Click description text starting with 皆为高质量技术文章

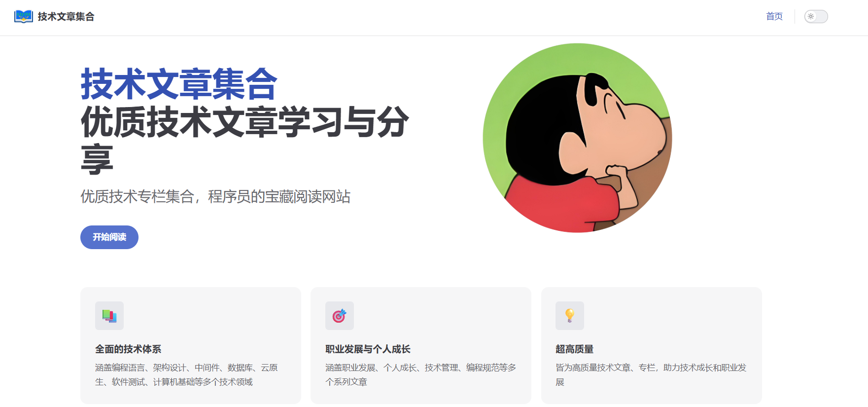coord(651,374)
